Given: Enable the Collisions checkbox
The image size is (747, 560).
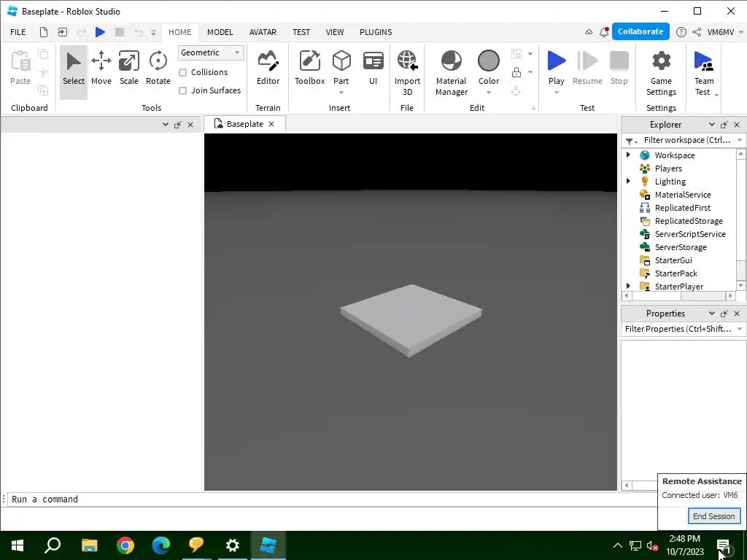Looking at the screenshot, I should [x=182, y=72].
